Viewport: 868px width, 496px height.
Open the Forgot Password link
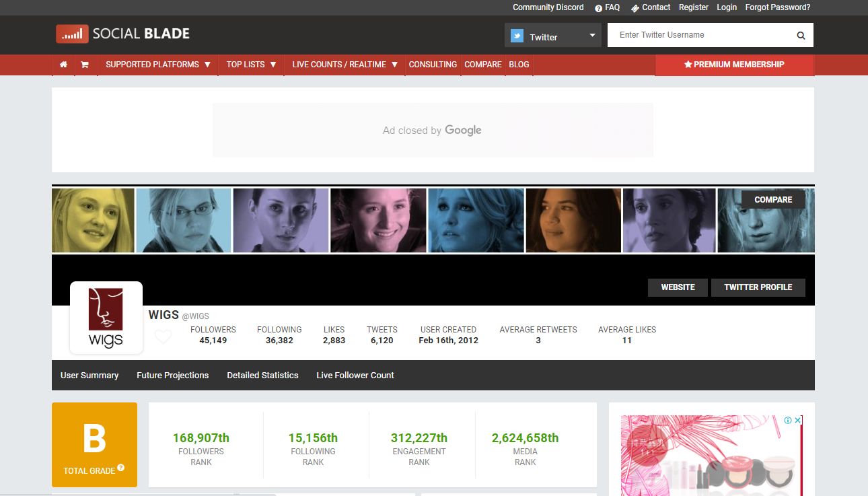778,7
